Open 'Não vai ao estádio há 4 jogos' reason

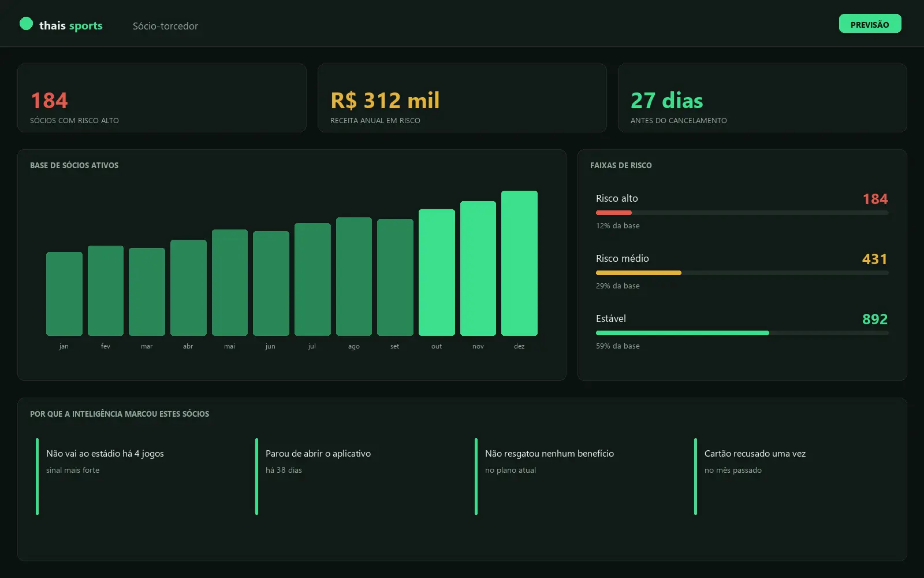pyautogui.click(x=105, y=454)
